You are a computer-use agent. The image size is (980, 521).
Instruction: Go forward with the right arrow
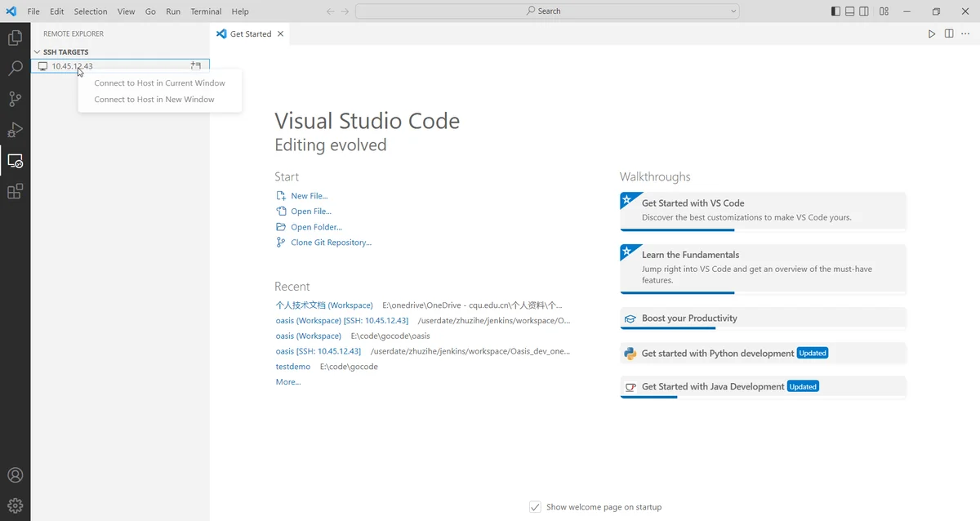click(345, 11)
